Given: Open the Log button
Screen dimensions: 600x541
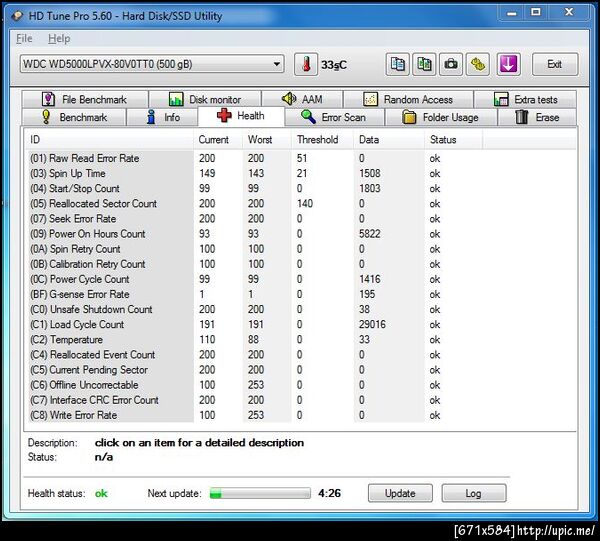Looking at the screenshot, I should pos(474,493).
